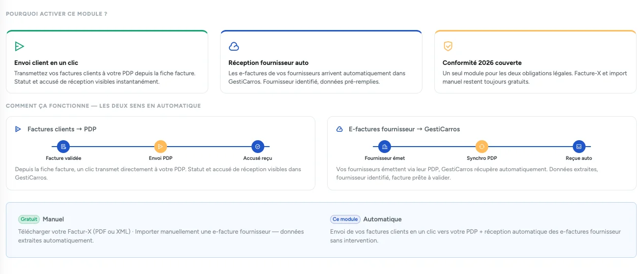Click the 'Reçue auto' inbox step icon
644x274 pixels.
(579, 147)
